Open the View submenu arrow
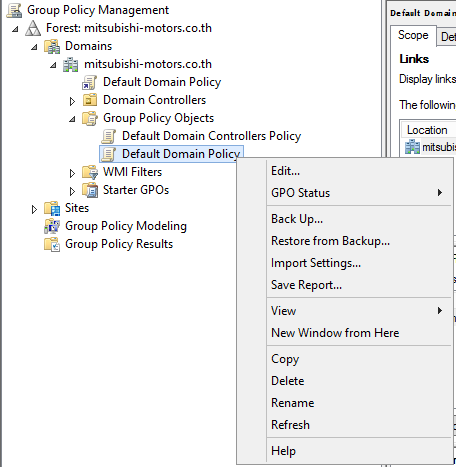The width and height of the screenshot is (456, 467). [440, 311]
